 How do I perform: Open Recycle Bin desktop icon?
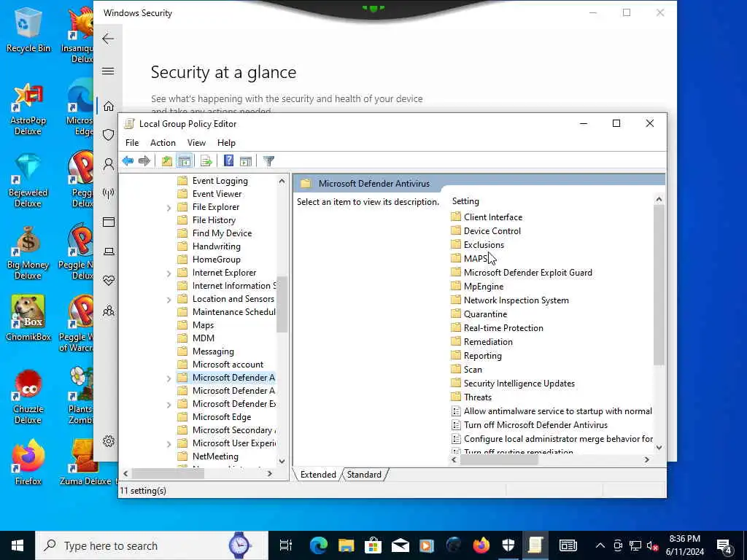(28, 29)
